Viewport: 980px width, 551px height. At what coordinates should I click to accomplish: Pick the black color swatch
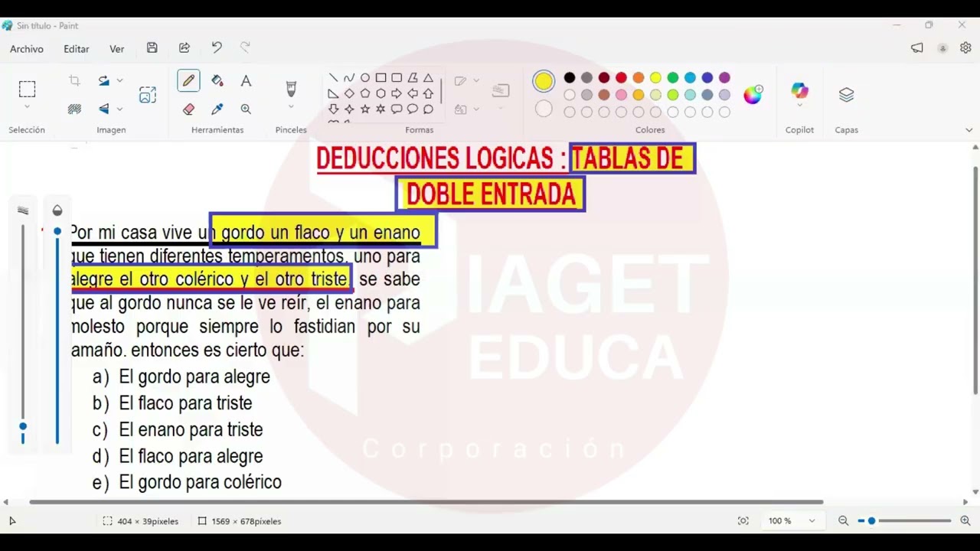pyautogui.click(x=570, y=77)
